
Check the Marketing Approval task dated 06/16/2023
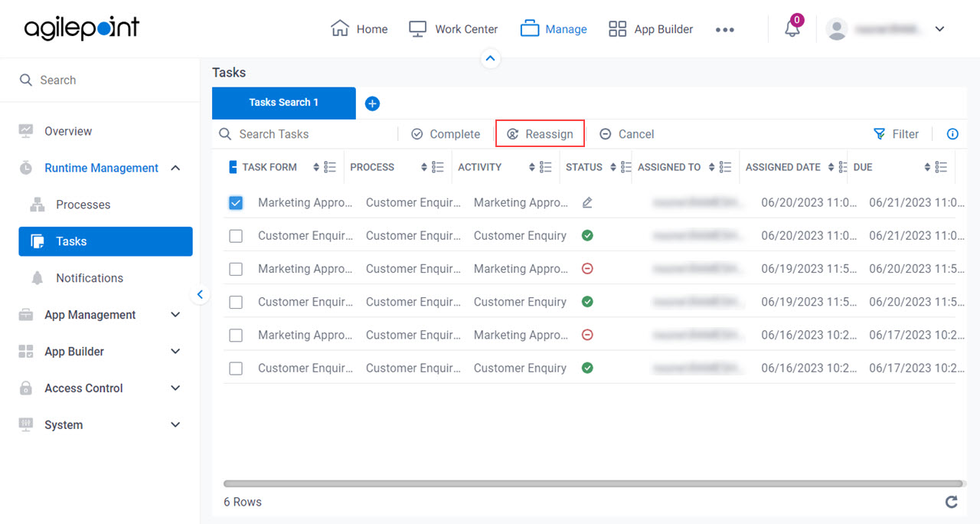[236, 335]
